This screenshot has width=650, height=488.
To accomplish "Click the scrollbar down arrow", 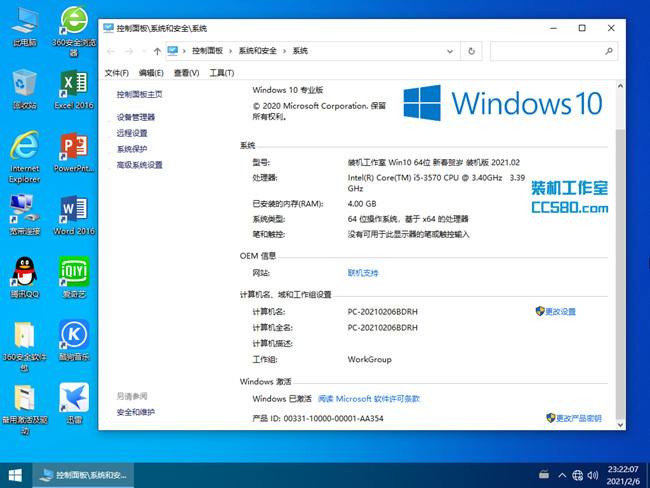I will point(620,425).
